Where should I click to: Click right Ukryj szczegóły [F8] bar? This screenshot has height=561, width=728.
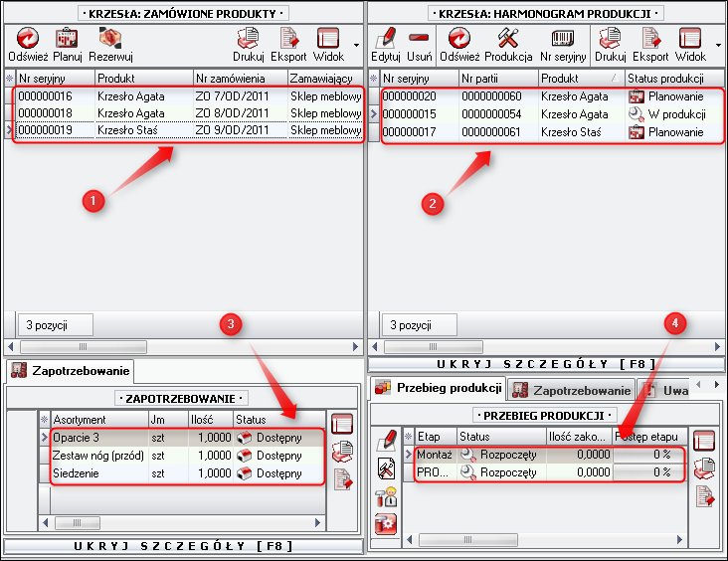coord(546,364)
